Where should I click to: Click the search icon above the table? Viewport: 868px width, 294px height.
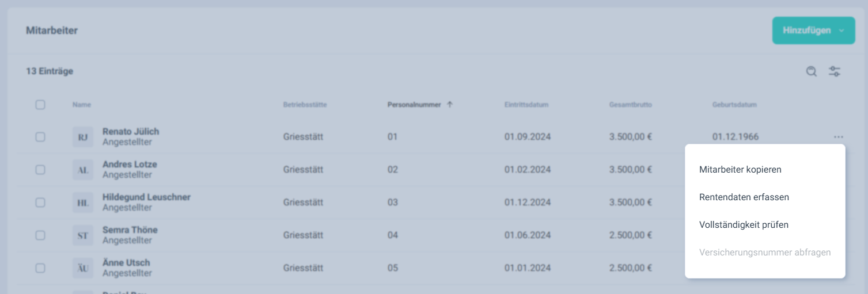click(x=811, y=71)
